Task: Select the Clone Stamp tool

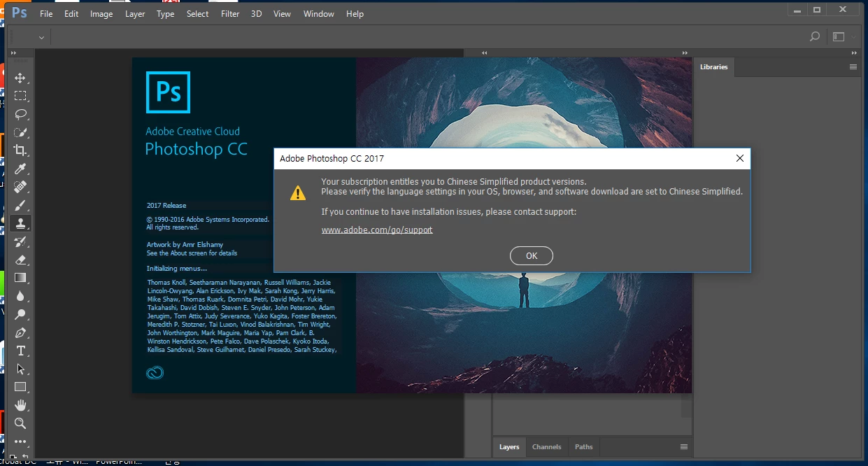Action: point(20,223)
